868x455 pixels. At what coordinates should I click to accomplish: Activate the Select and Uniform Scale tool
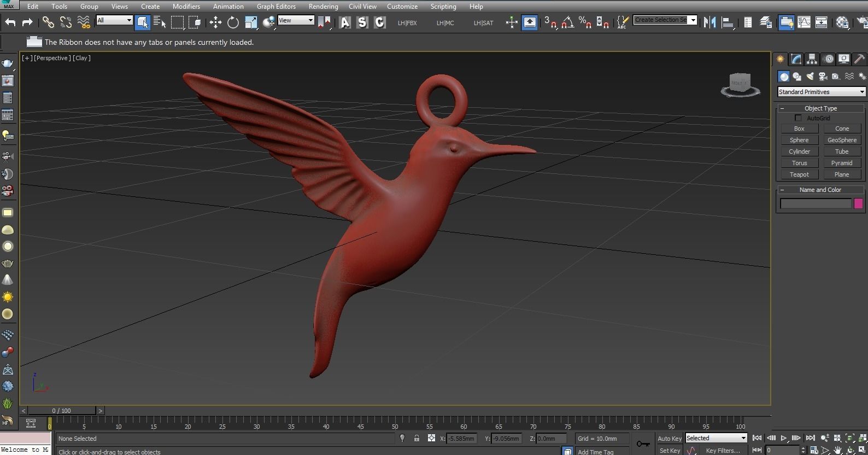tap(251, 22)
